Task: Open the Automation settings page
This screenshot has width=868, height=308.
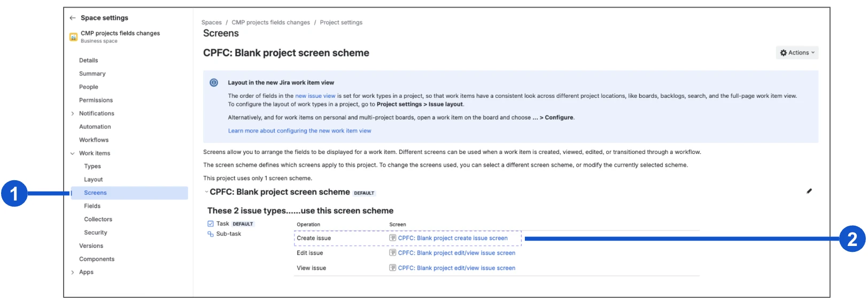Action: [95, 127]
